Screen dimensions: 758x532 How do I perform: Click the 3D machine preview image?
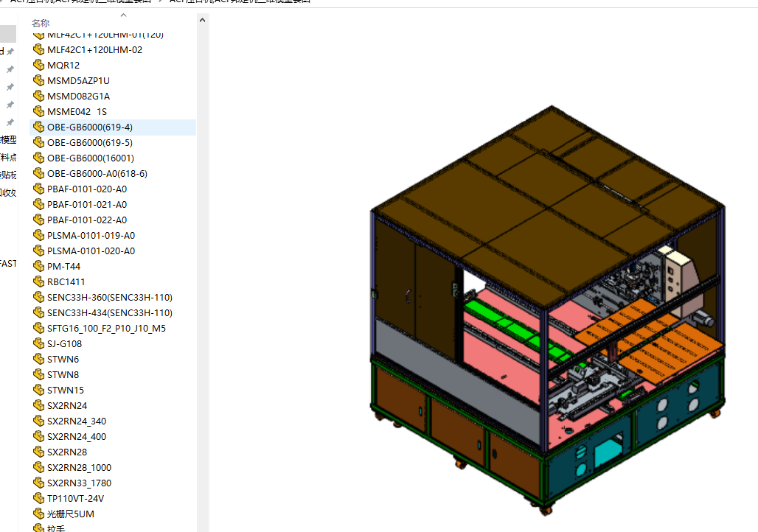548,310
